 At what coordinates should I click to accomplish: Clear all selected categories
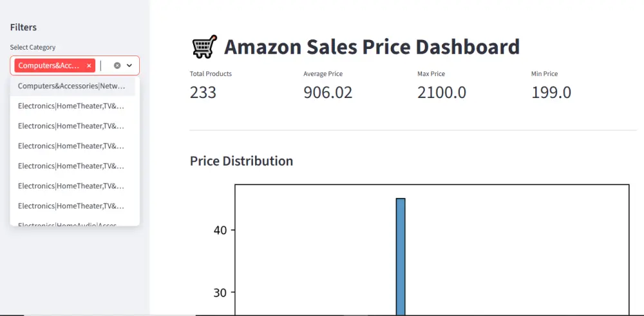tap(117, 66)
